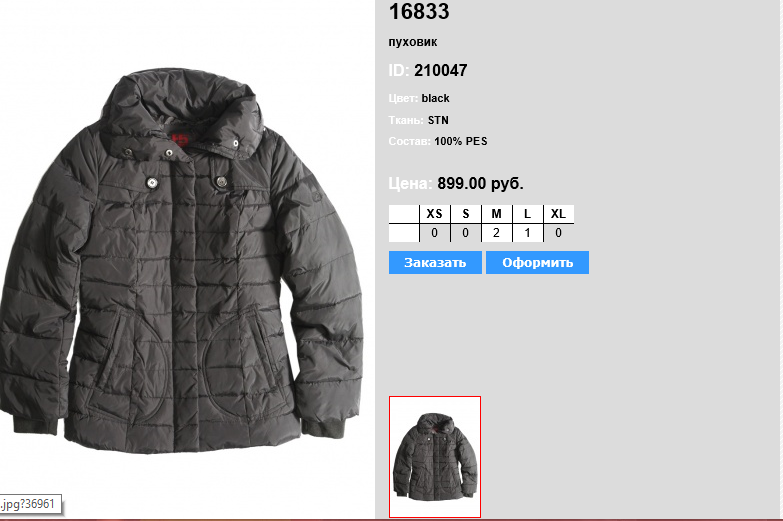Click the L size quantity cell showing 1
This screenshot has width=783, height=521.
(527, 233)
